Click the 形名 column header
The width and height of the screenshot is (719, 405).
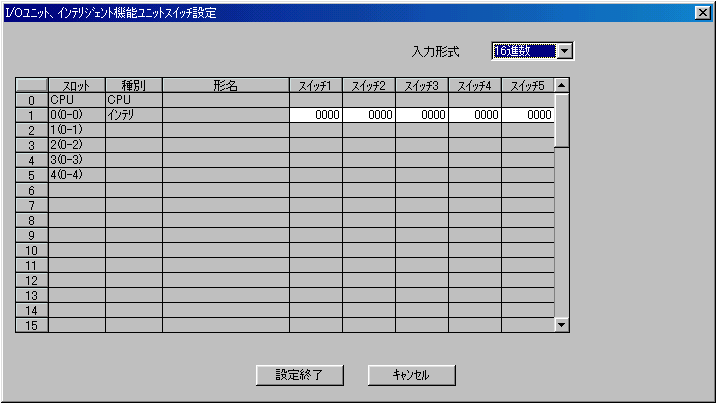(x=226, y=86)
